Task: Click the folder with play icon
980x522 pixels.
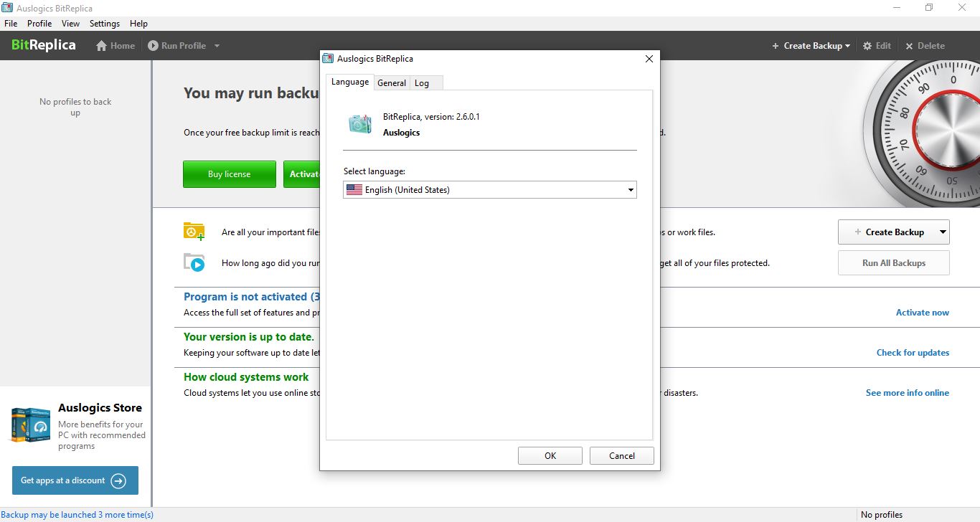Action: click(194, 262)
